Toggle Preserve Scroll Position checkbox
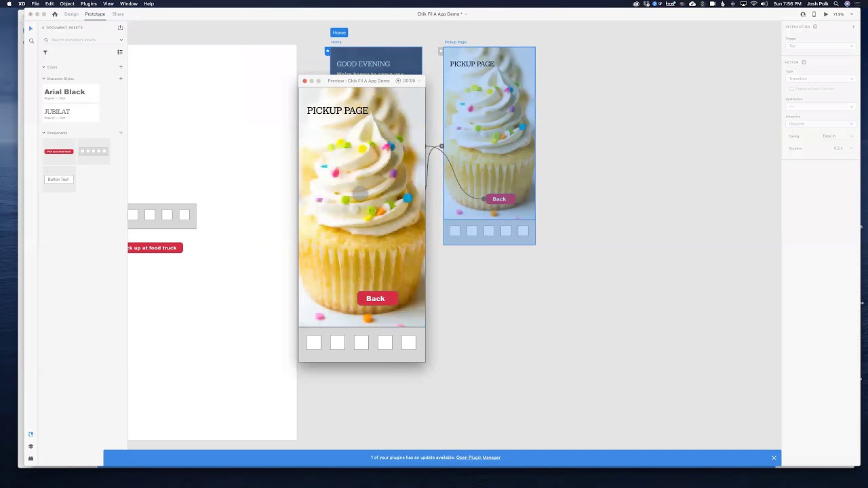This screenshot has height=488, width=868. point(791,89)
